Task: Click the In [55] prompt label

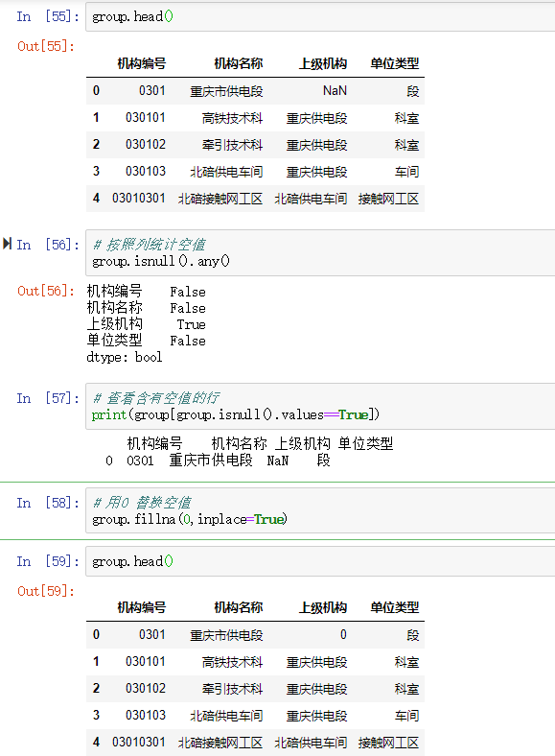Action: pyautogui.click(x=48, y=17)
